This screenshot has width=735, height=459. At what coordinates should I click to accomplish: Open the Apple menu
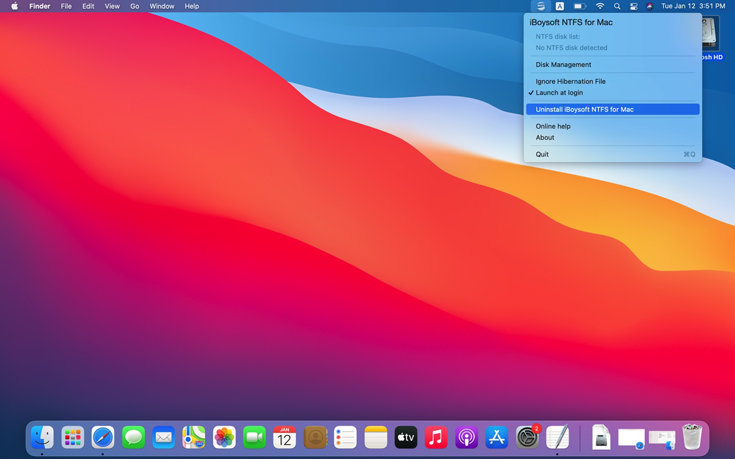point(14,6)
